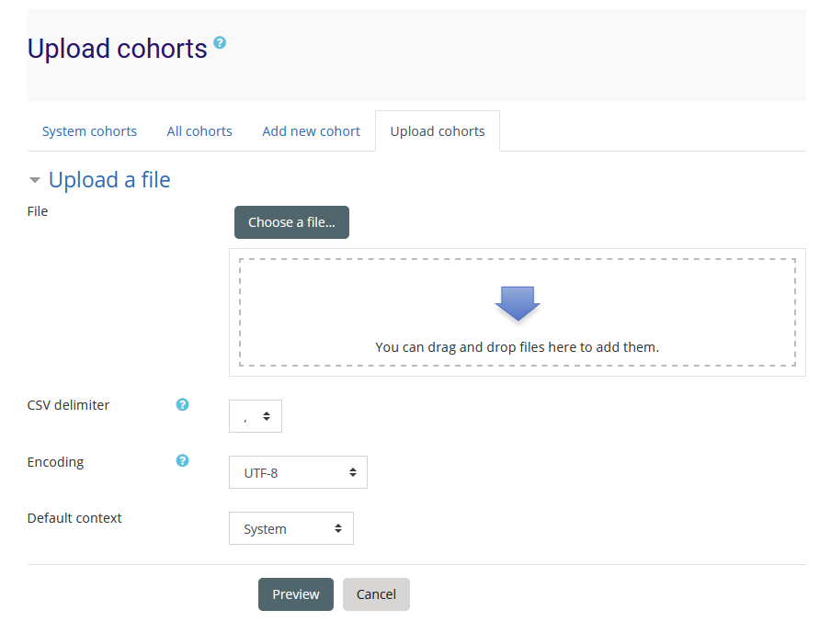Click the chevron beside Upload a file heading

click(34, 180)
